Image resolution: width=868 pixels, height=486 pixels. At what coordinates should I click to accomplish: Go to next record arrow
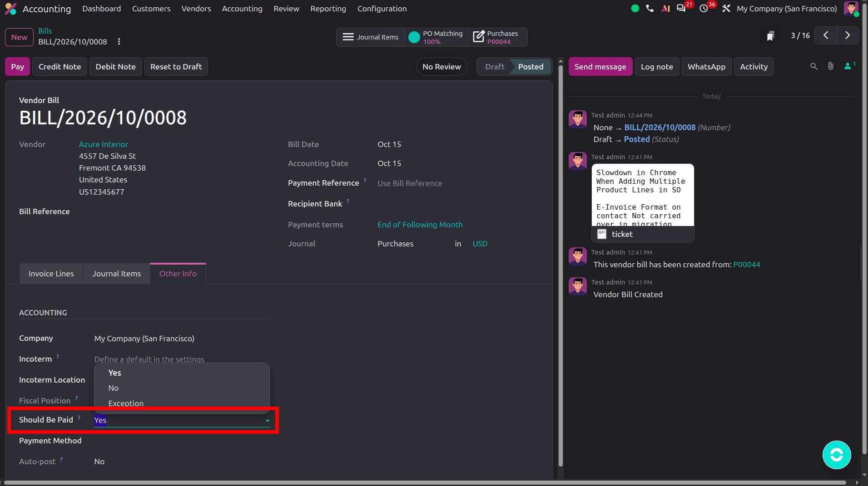click(848, 35)
